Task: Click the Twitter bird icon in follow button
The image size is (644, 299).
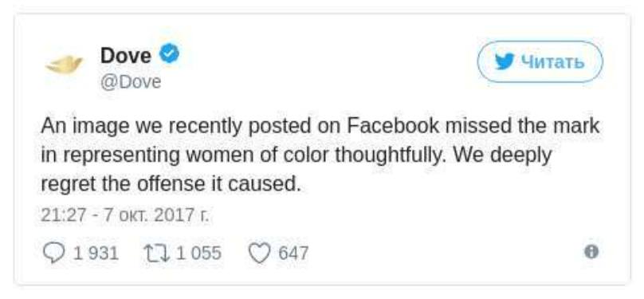Action: pos(505,62)
